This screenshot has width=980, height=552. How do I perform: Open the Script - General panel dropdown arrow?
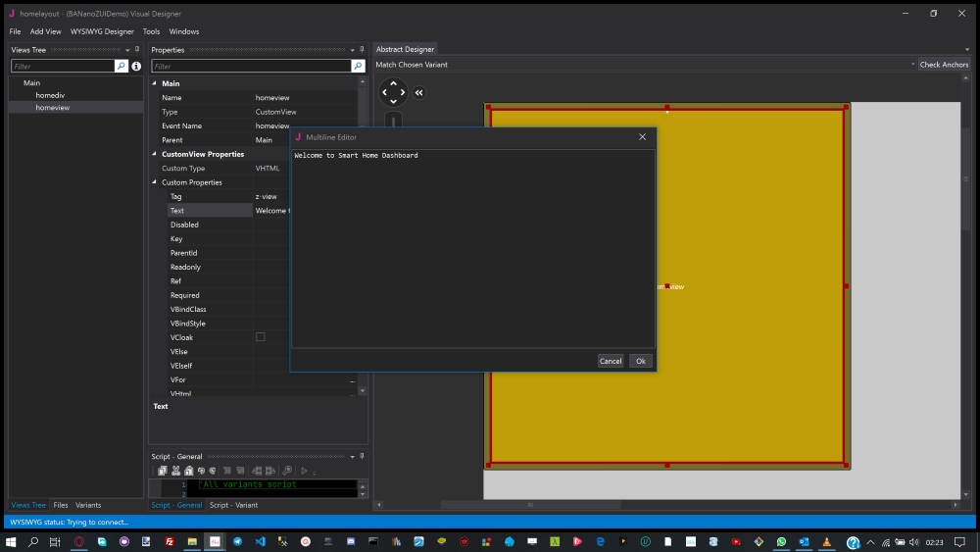(352, 457)
